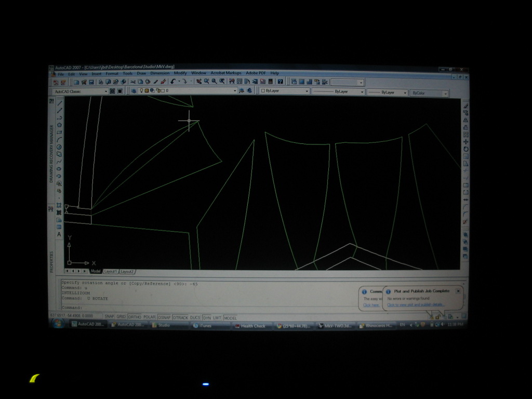
Task: Click the Undo arrow icon
Action: pos(172,82)
